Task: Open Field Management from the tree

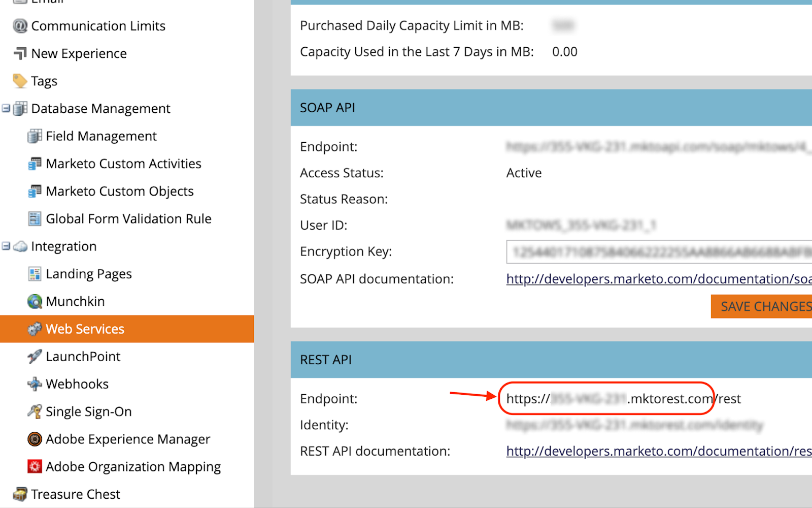Action: click(x=101, y=136)
